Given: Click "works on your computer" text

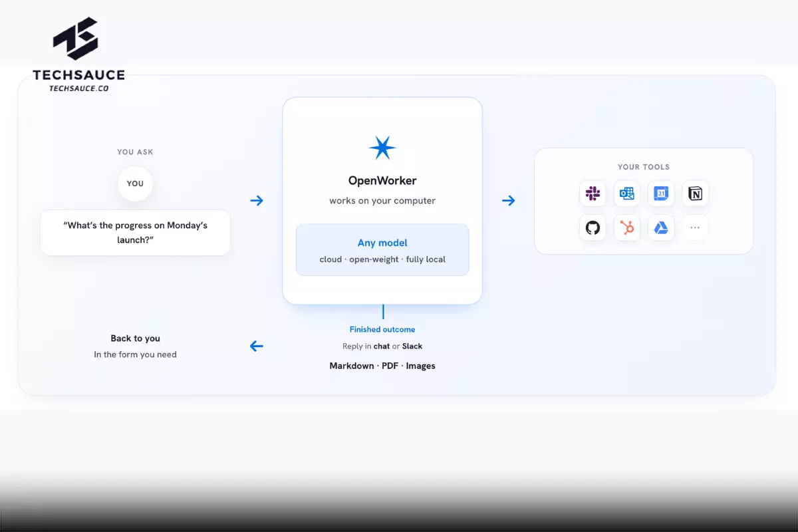Looking at the screenshot, I should [x=382, y=200].
